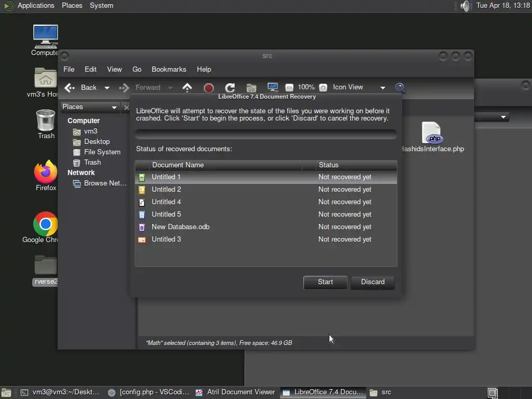
Task: Click the Untitled 4 formula document icon
Action: click(x=142, y=202)
